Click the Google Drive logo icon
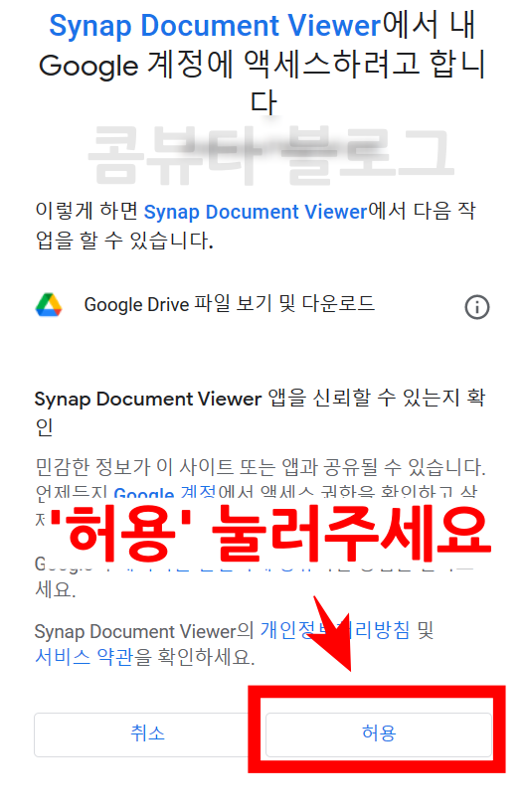Viewport: 525px width, 812px height. pos(49,304)
